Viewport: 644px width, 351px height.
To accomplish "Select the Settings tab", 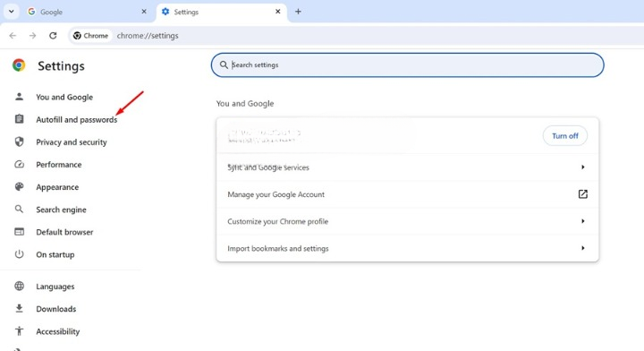I will click(222, 12).
